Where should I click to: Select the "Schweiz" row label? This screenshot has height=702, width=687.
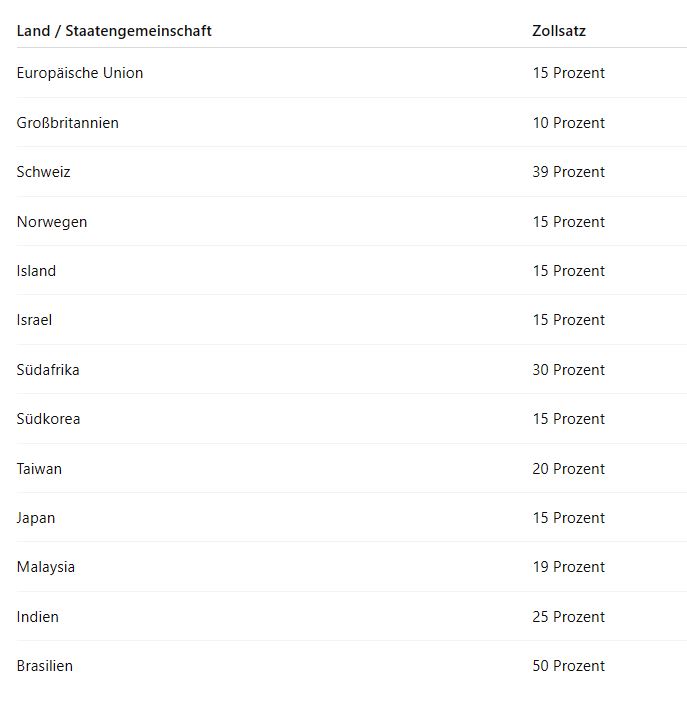click(43, 172)
